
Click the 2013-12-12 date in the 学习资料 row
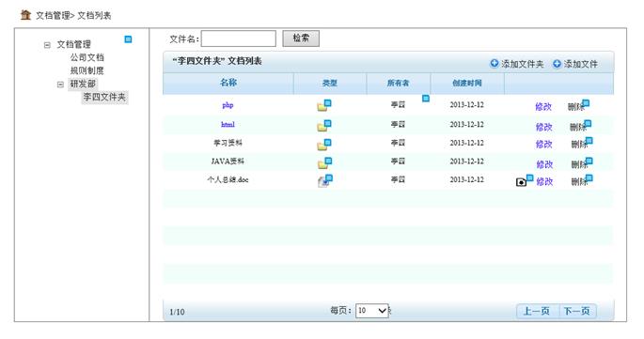pos(467,143)
